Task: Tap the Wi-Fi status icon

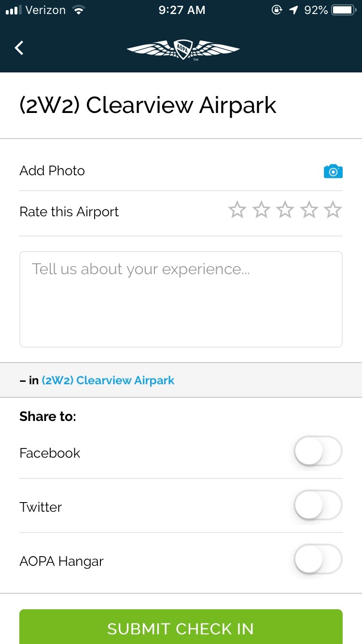Action: (77, 10)
